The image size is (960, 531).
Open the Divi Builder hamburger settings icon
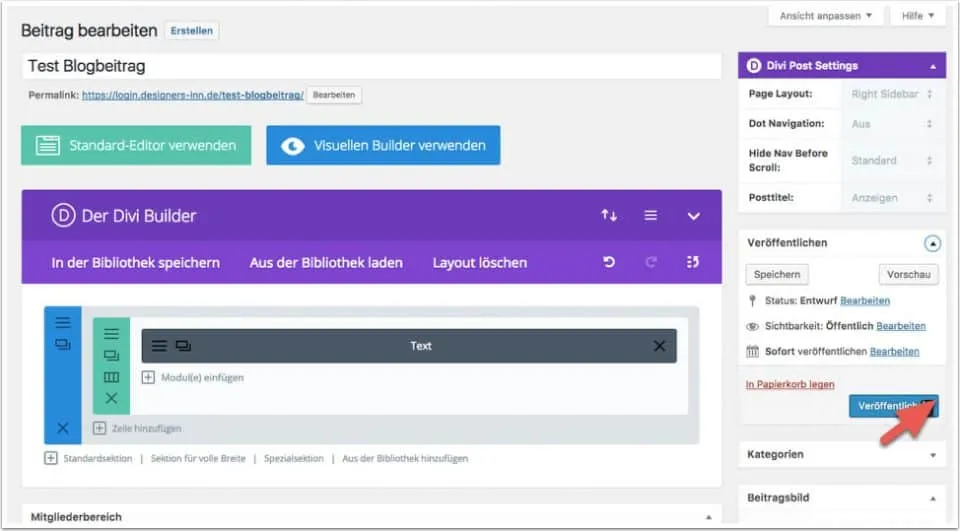click(x=651, y=215)
